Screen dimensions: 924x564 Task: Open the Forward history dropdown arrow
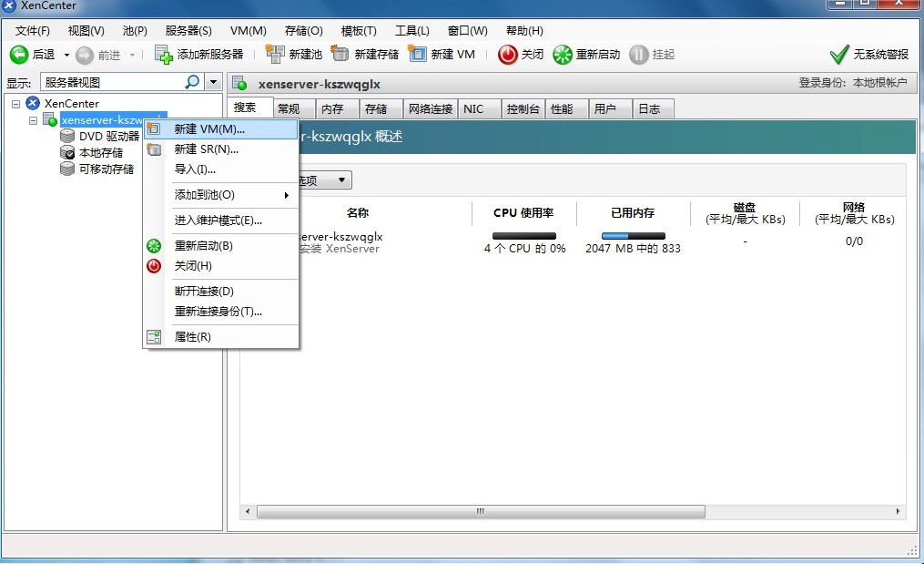click(x=133, y=55)
